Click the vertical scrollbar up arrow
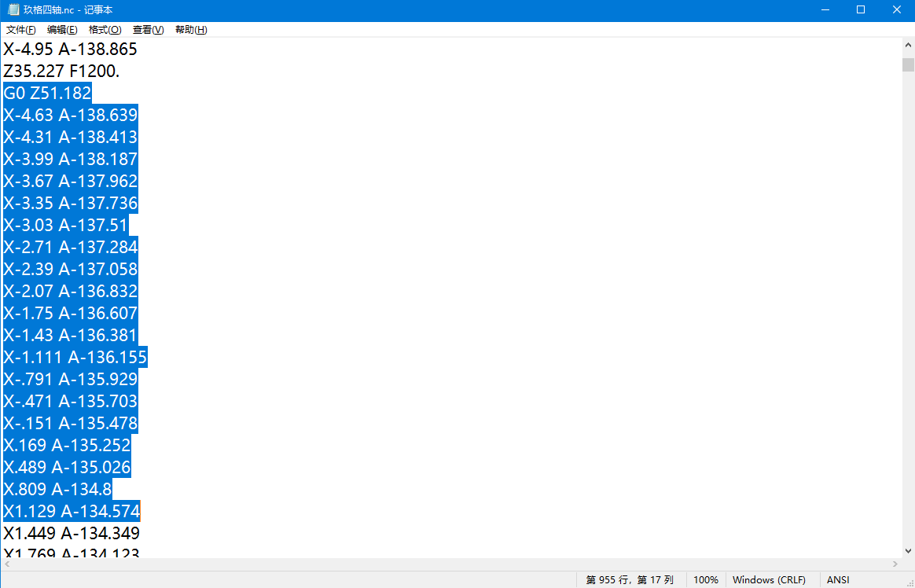The image size is (915, 588). pos(909,45)
